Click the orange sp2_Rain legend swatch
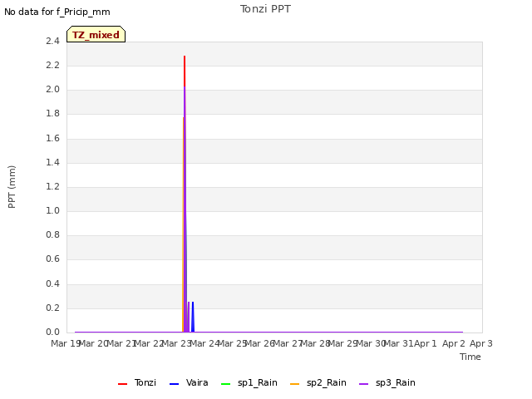The width and height of the screenshot is (532, 399). tap(295, 384)
